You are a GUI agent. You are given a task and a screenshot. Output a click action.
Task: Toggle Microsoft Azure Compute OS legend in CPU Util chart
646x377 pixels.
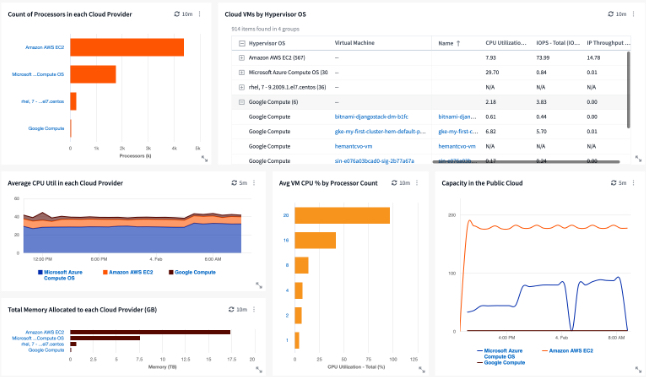[x=60, y=275]
